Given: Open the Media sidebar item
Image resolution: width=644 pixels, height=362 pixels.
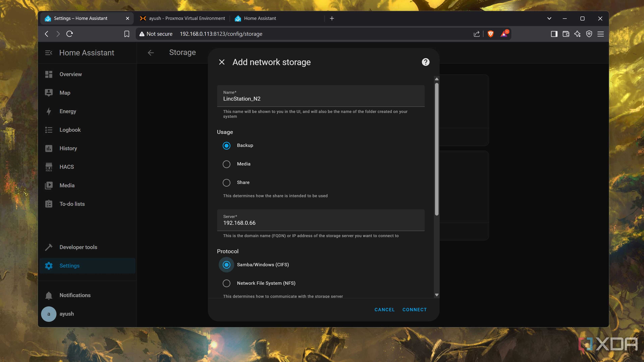Looking at the screenshot, I should point(87,185).
